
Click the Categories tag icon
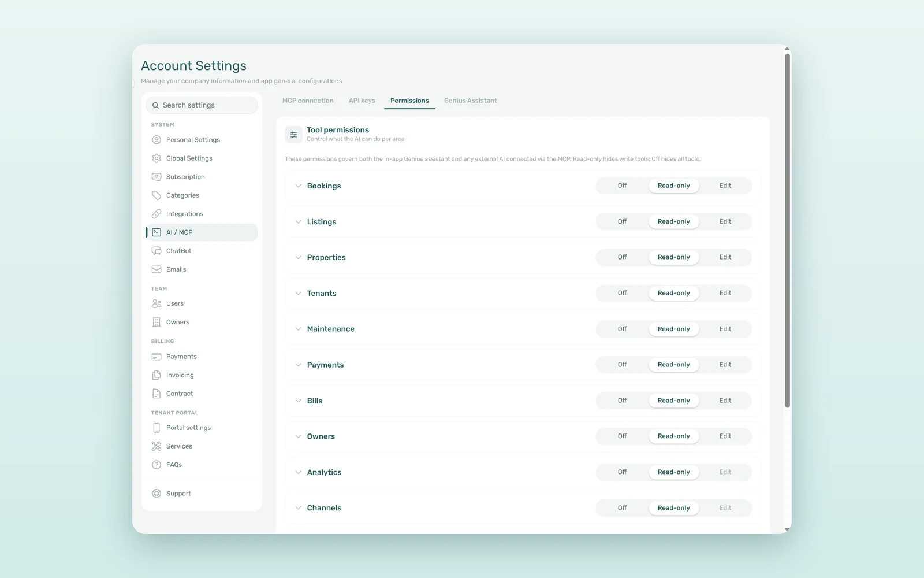pyautogui.click(x=157, y=195)
